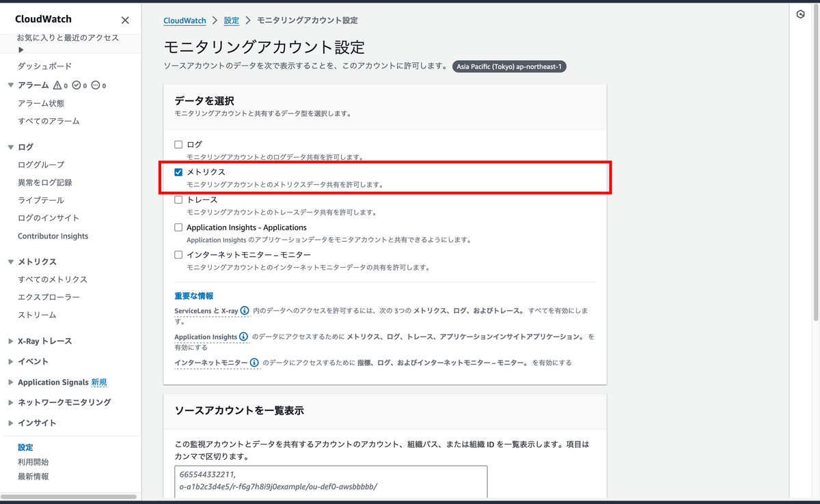The height and width of the screenshot is (504, 820).
Task: Open アラーム状態 in the sidebar
Action: (41, 103)
